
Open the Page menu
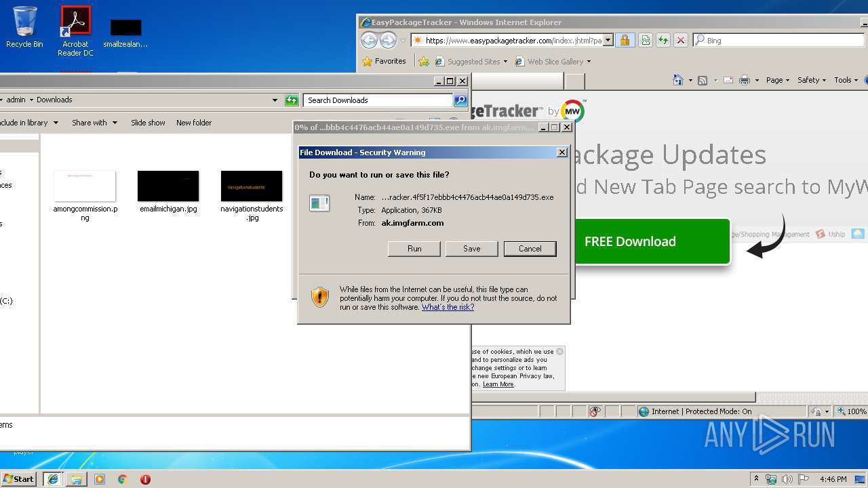[x=777, y=80]
